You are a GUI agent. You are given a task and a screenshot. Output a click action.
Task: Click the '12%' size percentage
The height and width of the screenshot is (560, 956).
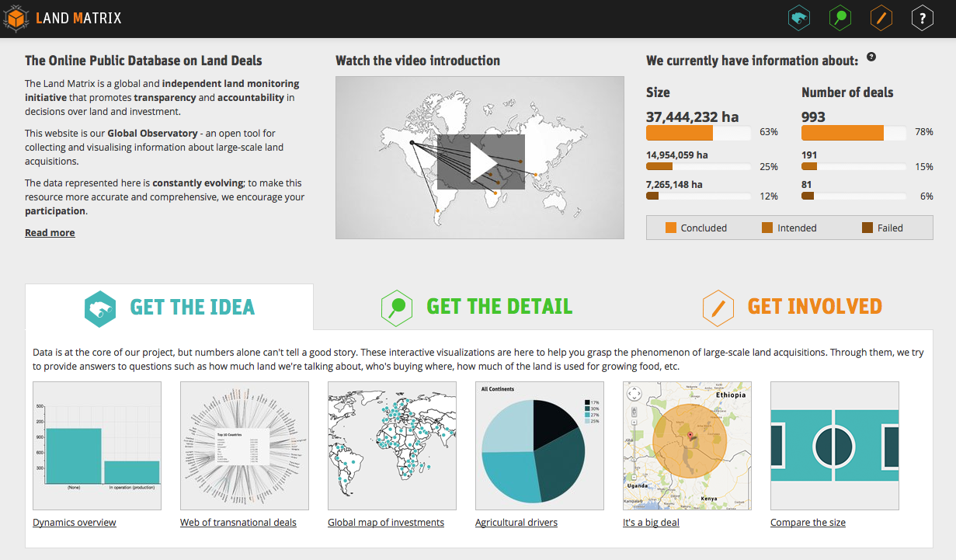(x=769, y=197)
